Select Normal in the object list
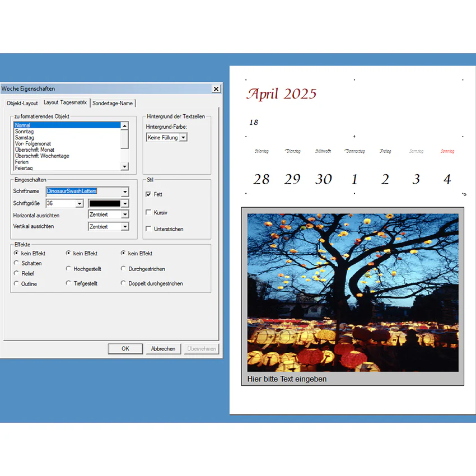Image resolution: width=476 pixels, height=476 pixels. [67, 125]
